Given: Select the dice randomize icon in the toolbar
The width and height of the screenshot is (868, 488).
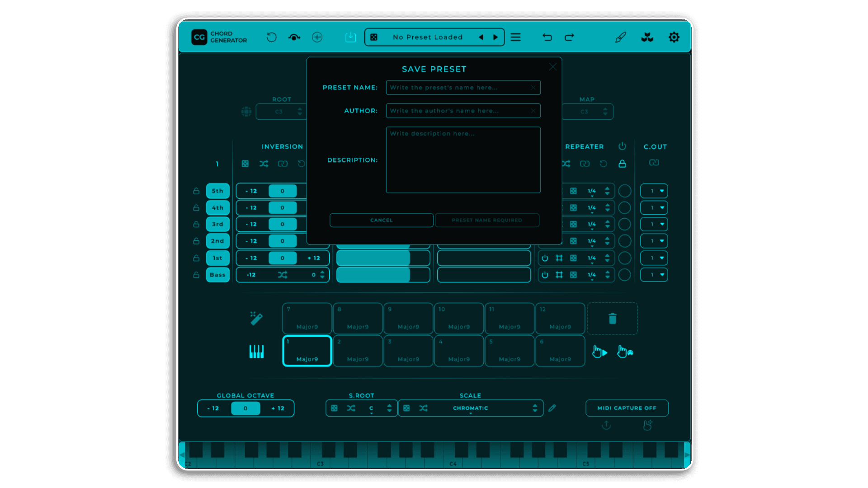Looking at the screenshot, I should [x=374, y=37].
